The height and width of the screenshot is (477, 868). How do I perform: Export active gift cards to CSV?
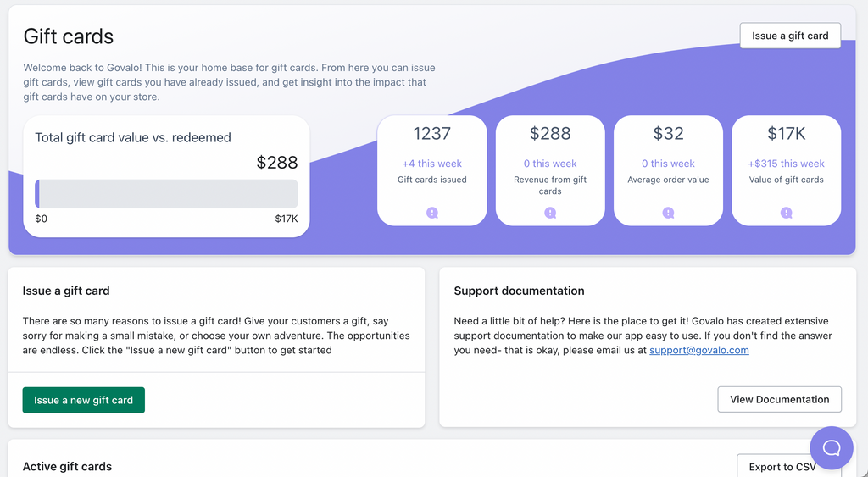tap(782, 467)
